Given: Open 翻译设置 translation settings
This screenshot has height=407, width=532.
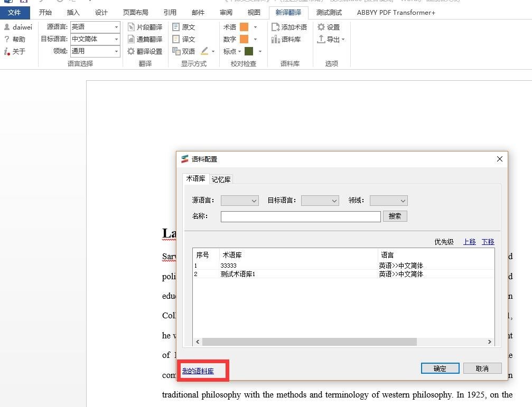Looking at the screenshot, I should 145,51.
